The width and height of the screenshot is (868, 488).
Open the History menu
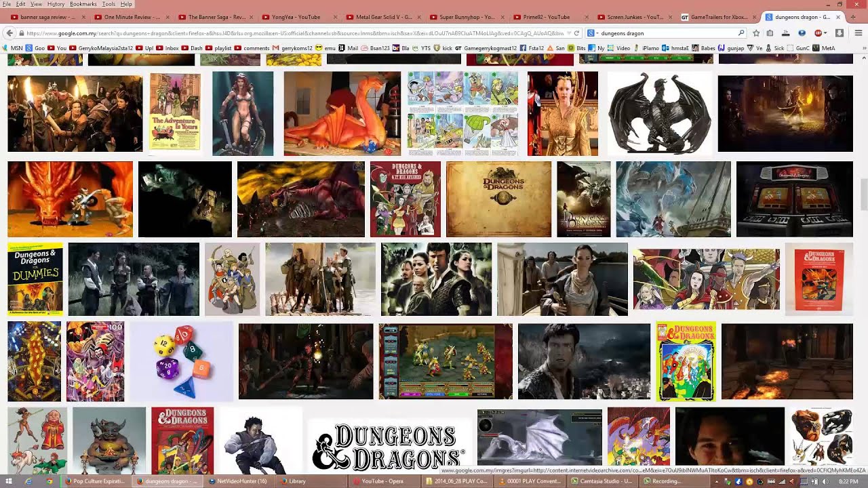56,4
